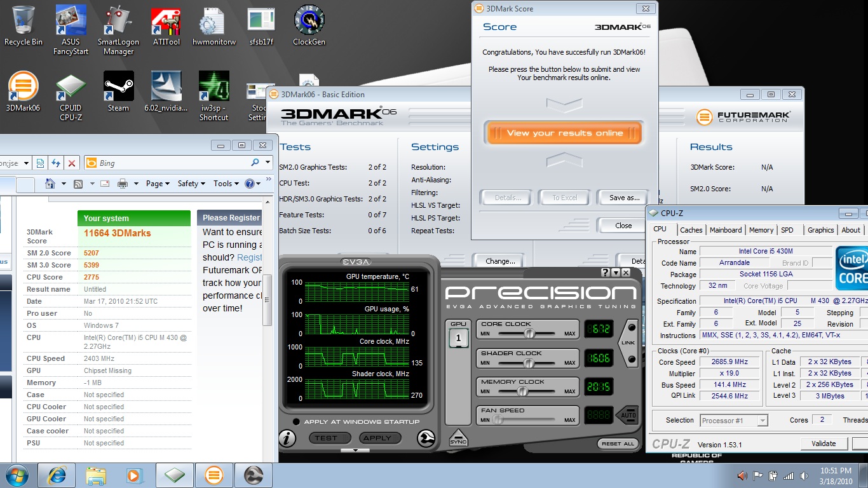
Task: Click the IE refresh icon
Action: coord(56,163)
